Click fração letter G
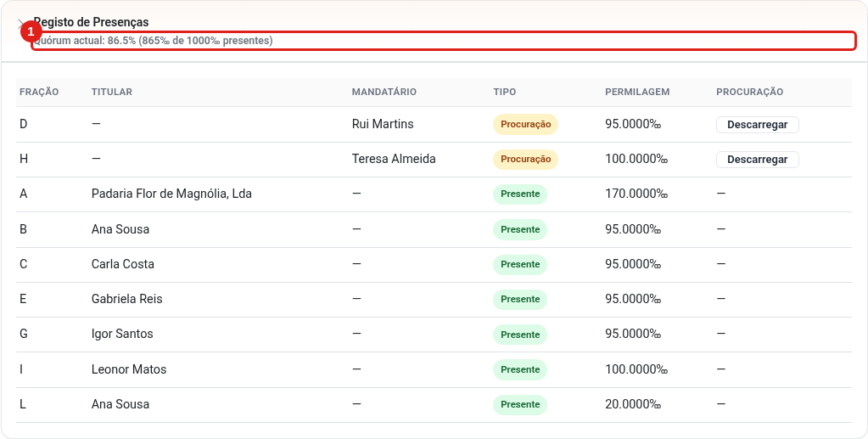868x439 pixels. (23, 335)
